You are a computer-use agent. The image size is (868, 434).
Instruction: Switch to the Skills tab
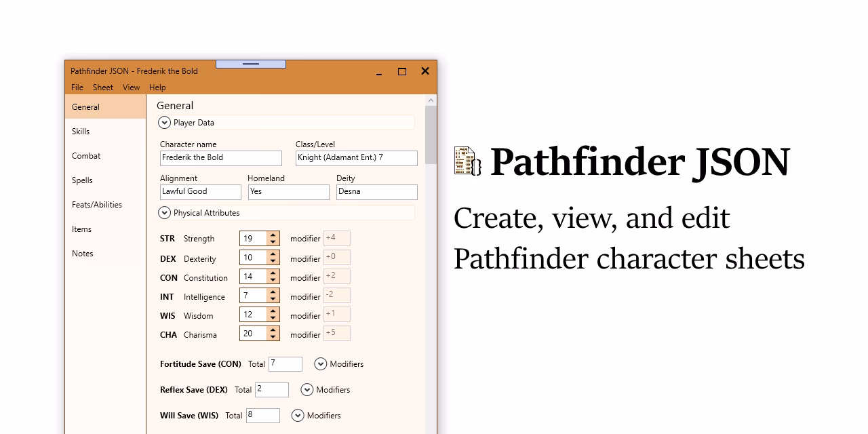pyautogui.click(x=105, y=131)
